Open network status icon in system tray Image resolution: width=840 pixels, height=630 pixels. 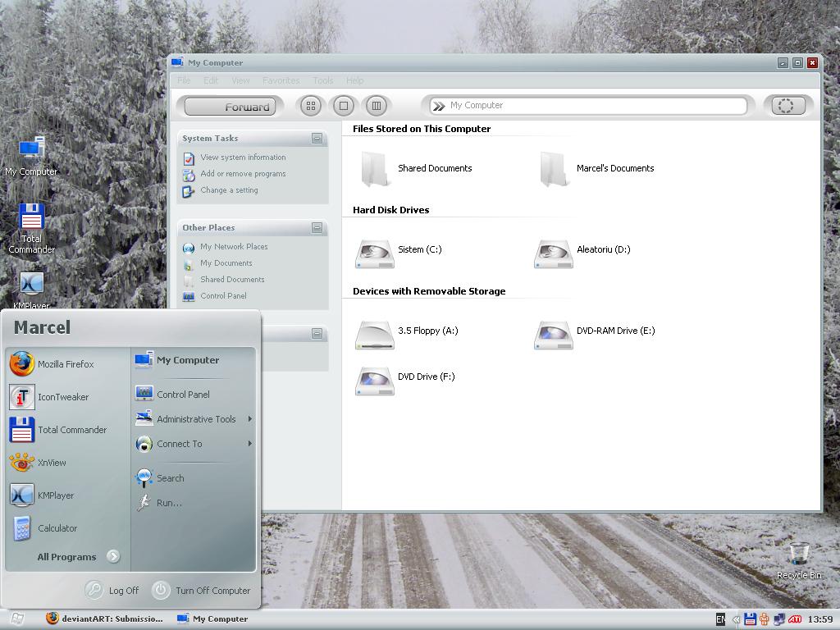click(x=778, y=618)
